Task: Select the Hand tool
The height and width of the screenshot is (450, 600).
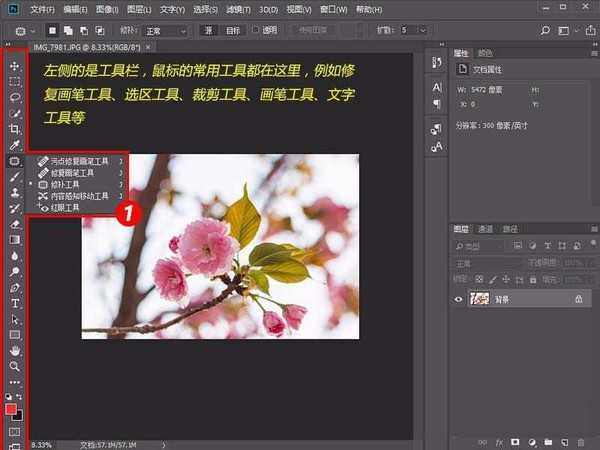Action: (14, 351)
